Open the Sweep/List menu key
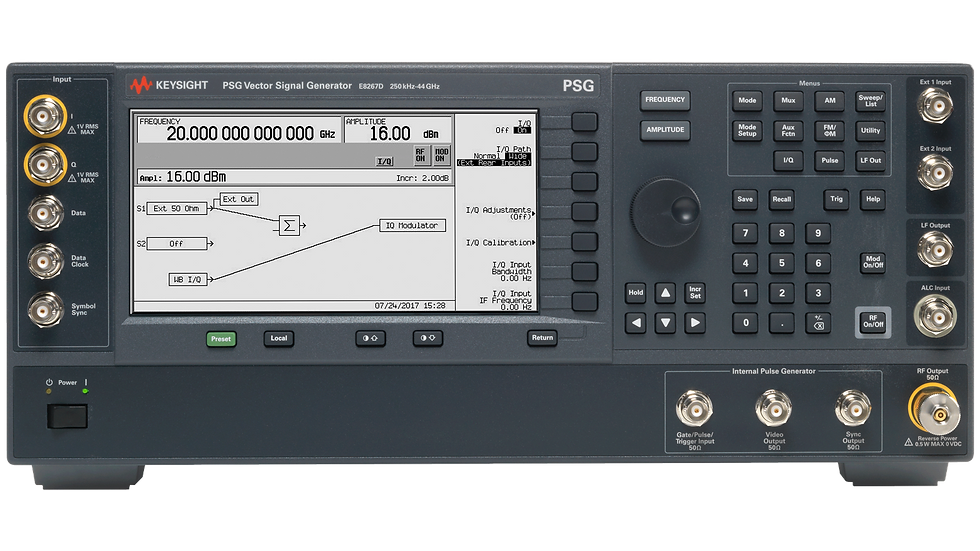This screenshot has height=551, width=980. 871,101
